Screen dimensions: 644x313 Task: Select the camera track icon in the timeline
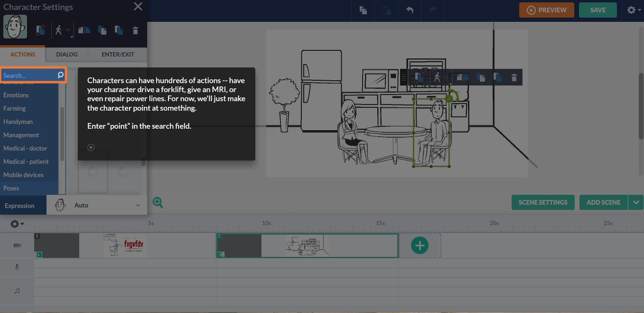click(17, 245)
